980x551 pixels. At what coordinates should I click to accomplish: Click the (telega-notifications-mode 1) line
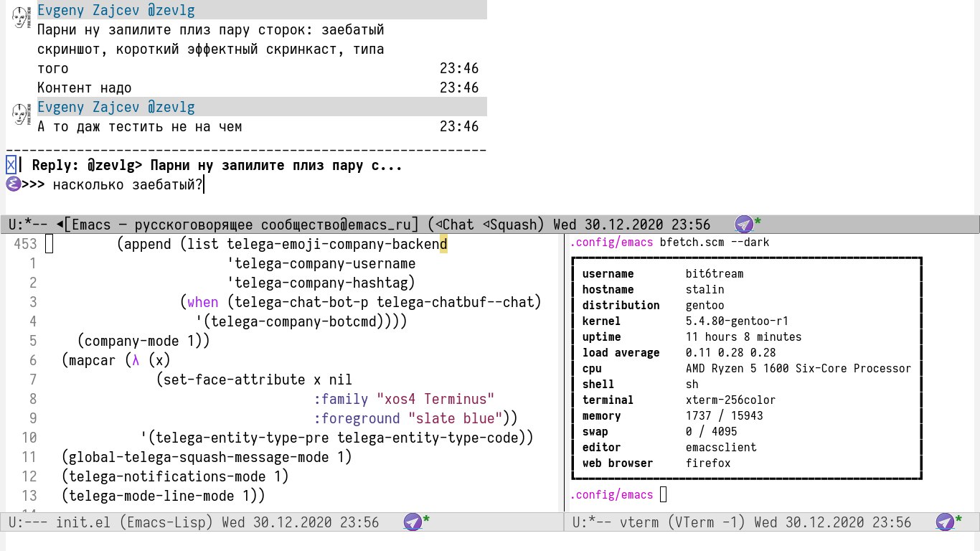(175, 476)
